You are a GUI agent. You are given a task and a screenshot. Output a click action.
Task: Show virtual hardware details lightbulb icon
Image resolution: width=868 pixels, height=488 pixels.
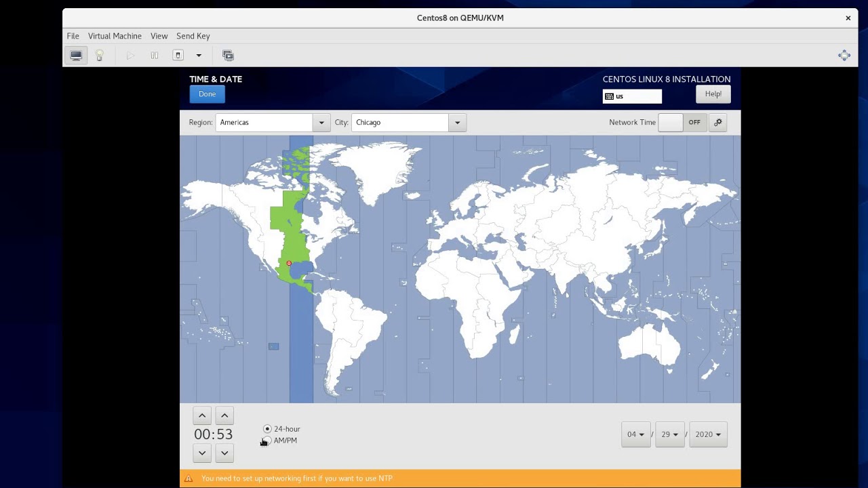tap(100, 56)
